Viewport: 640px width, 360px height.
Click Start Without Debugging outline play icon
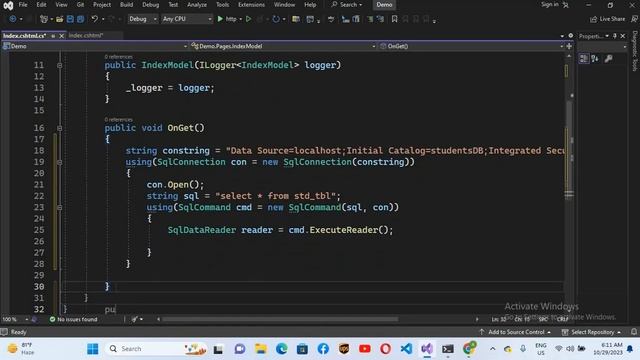pos(248,19)
